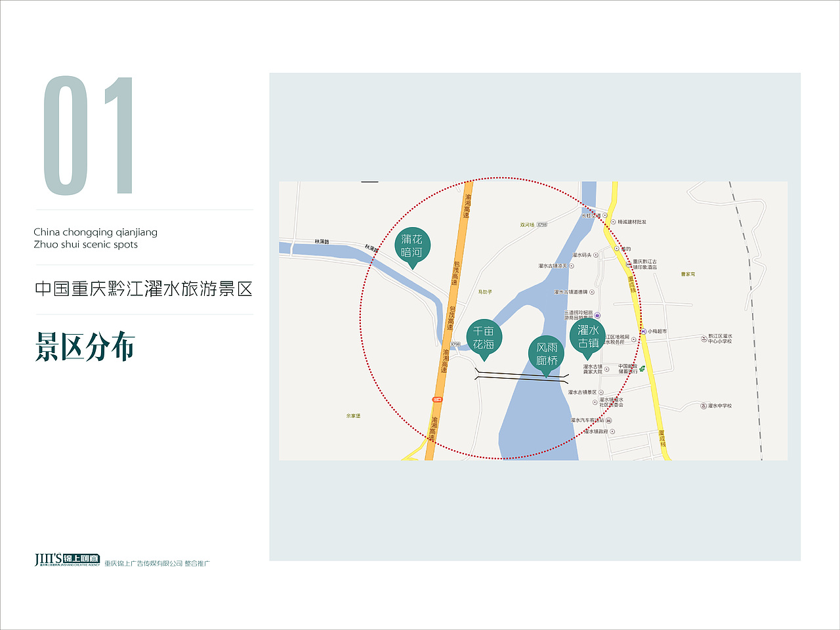Image resolution: width=840 pixels, height=630 pixels.
Task: Click the school icon for 濯水中学校
Action: coord(703,406)
